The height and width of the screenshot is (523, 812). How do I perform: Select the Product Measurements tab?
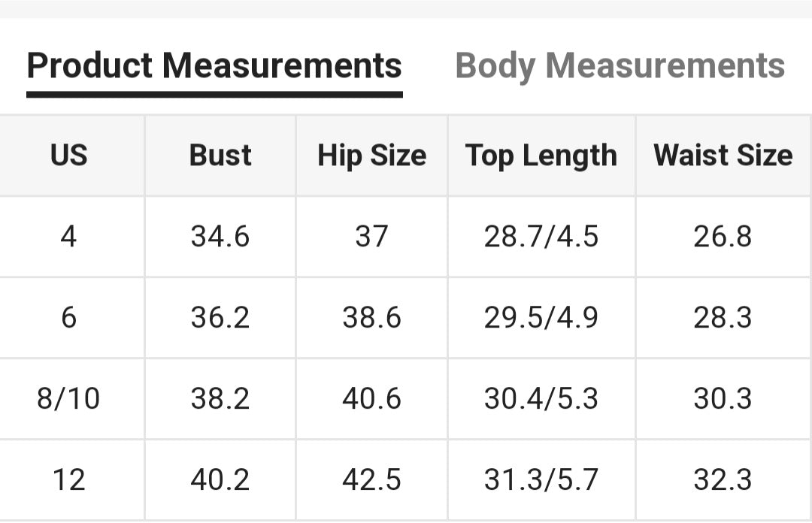point(214,65)
